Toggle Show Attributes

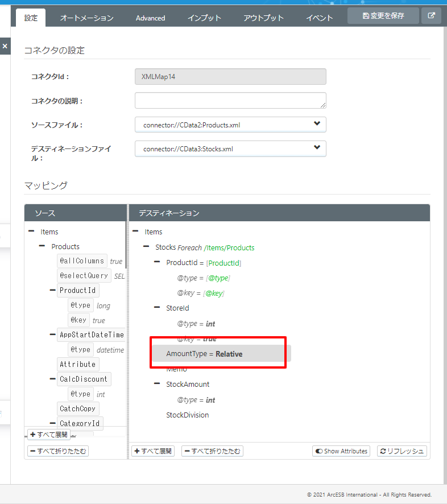click(x=341, y=451)
